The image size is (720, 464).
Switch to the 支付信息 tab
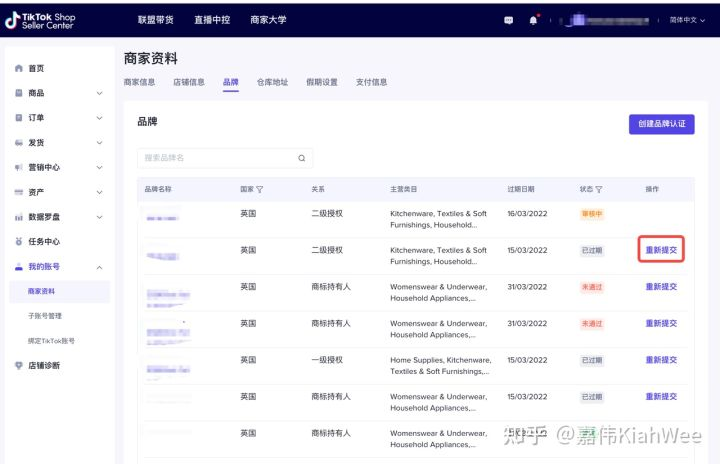tap(371, 82)
